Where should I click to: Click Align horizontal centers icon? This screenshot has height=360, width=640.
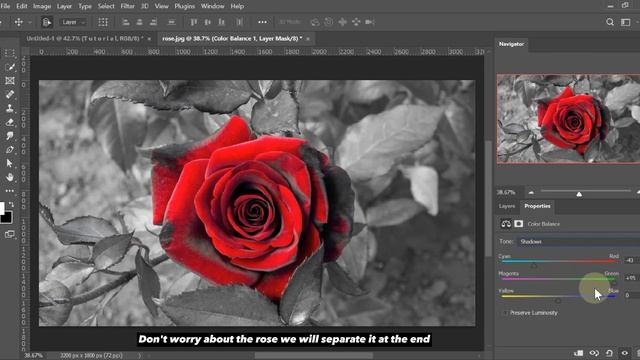tap(140, 22)
